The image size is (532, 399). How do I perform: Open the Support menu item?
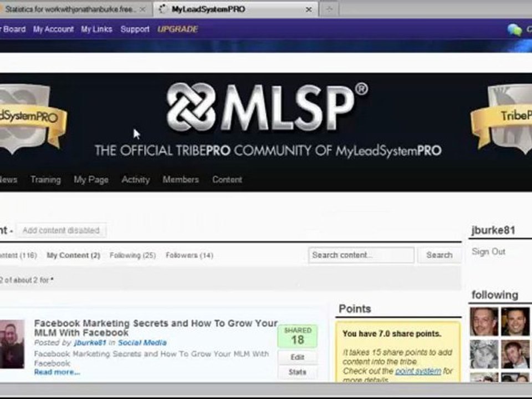tap(135, 29)
